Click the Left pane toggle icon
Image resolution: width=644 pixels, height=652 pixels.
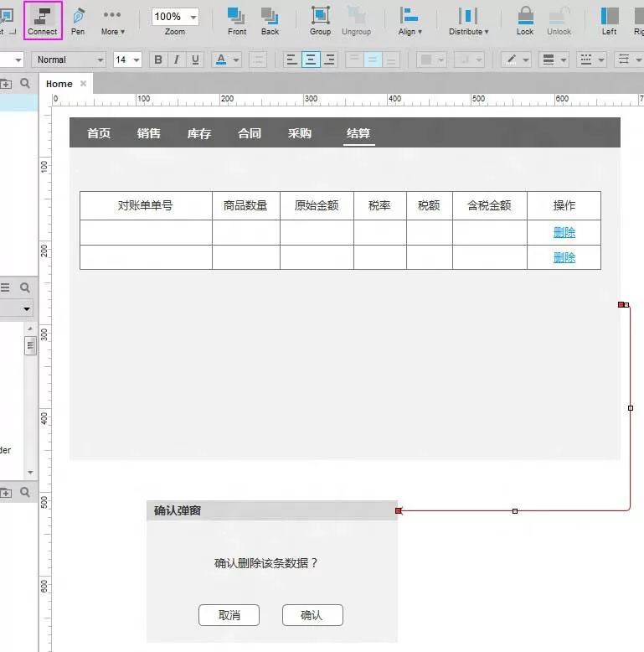610,22
